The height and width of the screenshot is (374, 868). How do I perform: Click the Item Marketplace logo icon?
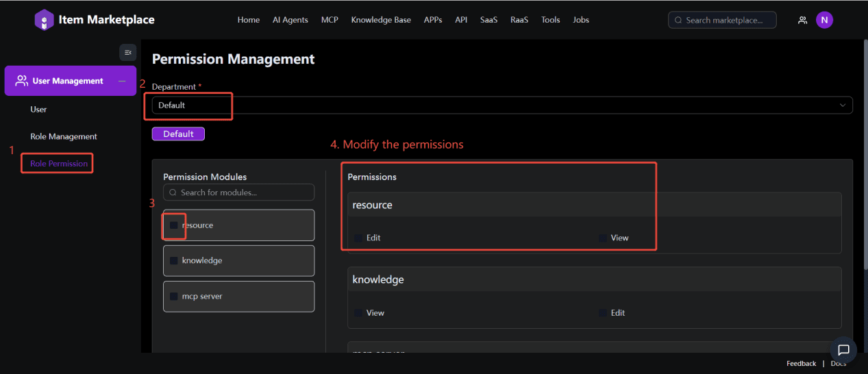coord(44,20)
